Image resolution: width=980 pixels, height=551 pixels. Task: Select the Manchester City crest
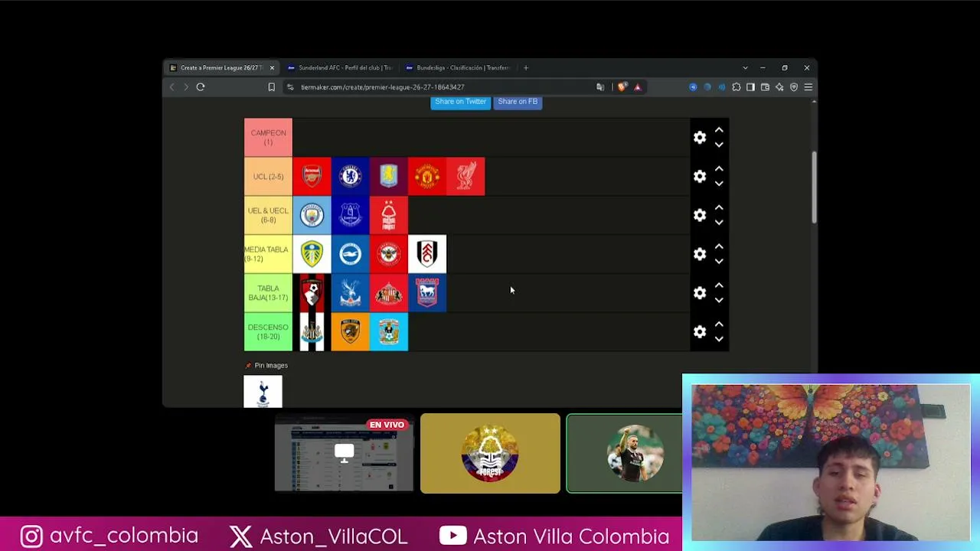(x=312, y=215)
